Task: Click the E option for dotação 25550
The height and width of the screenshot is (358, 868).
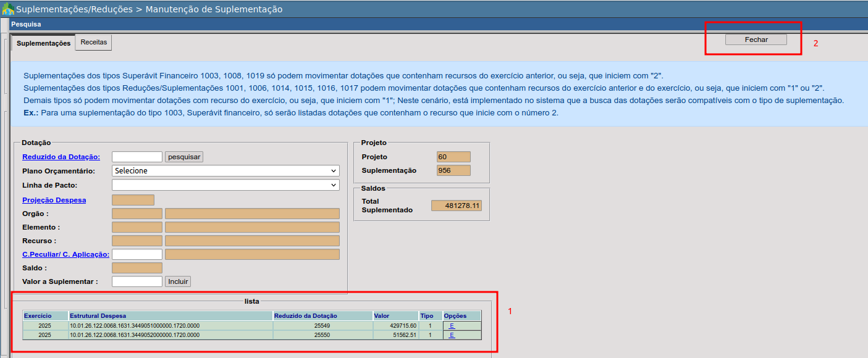Action: pos(452,335)
